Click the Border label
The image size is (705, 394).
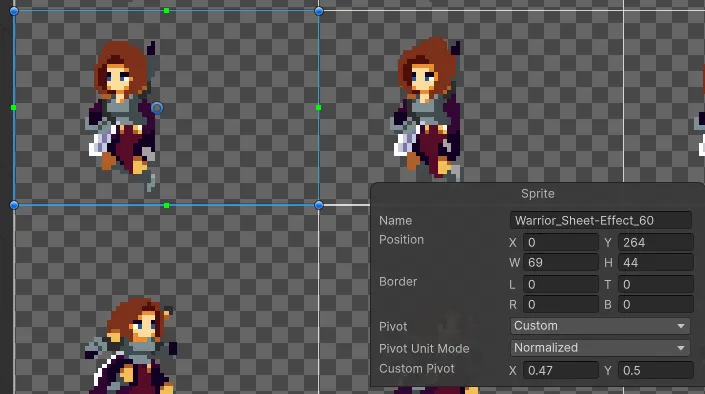[x=398, y=282]
